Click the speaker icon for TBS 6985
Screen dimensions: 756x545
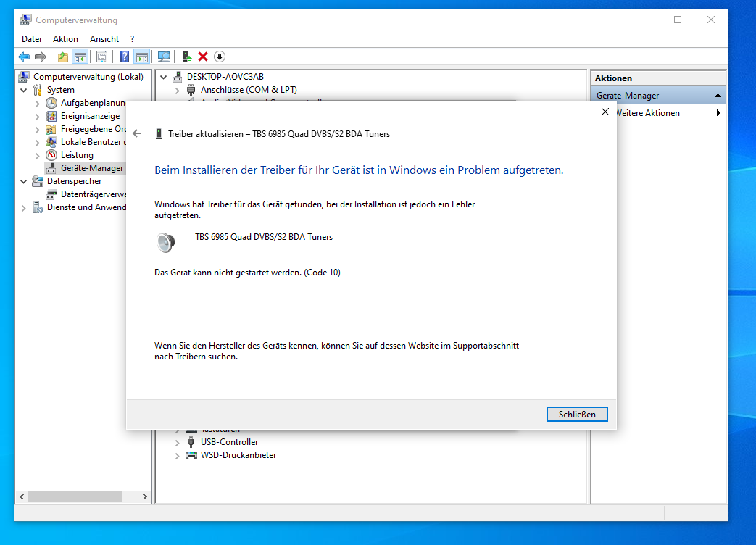pos(165,242)
